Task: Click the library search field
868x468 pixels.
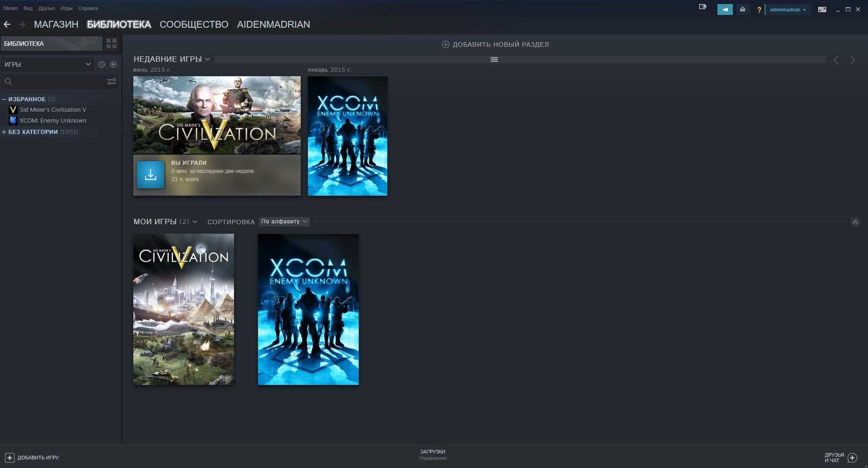Action: [x=59, y=82]
